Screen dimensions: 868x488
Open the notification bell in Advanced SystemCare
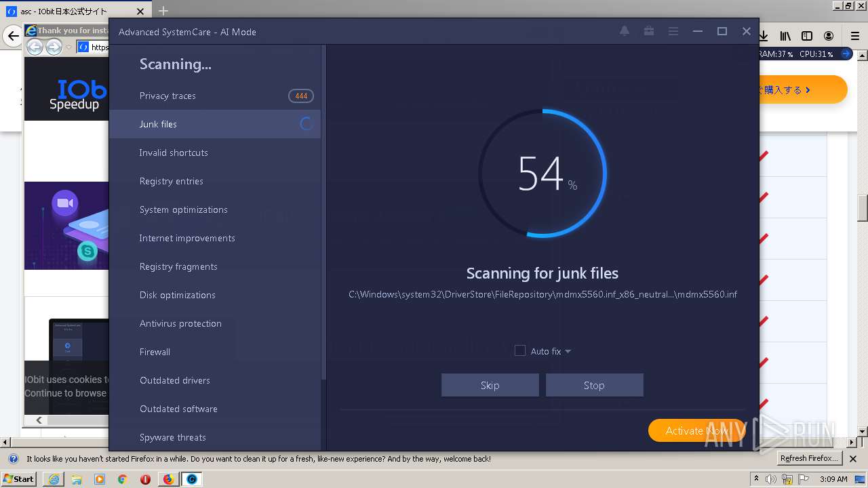point(625,31)
